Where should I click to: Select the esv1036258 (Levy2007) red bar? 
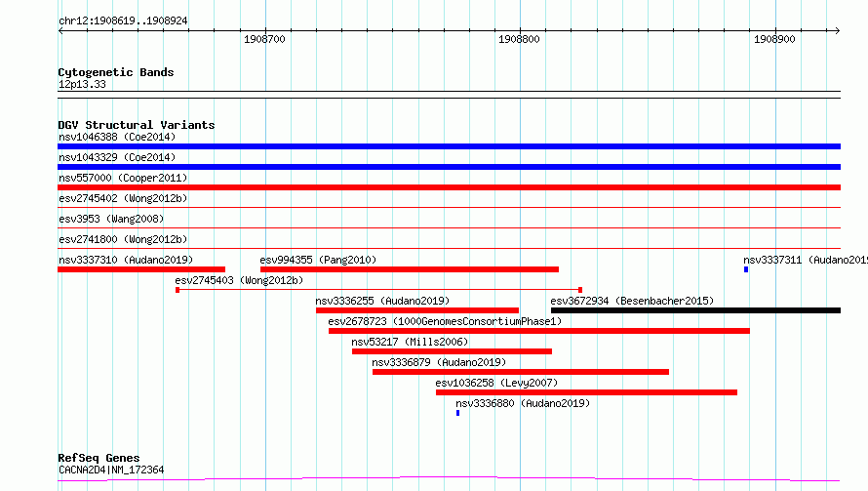[586, 392]
